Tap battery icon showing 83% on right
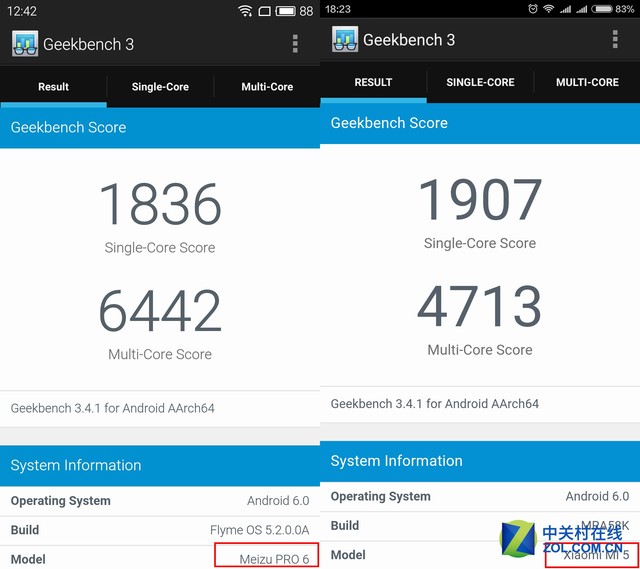 coord(602,9)
